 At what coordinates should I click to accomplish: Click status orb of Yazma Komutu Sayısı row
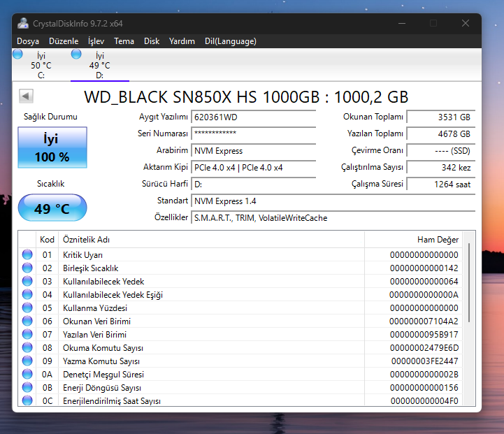click(27, 361)
